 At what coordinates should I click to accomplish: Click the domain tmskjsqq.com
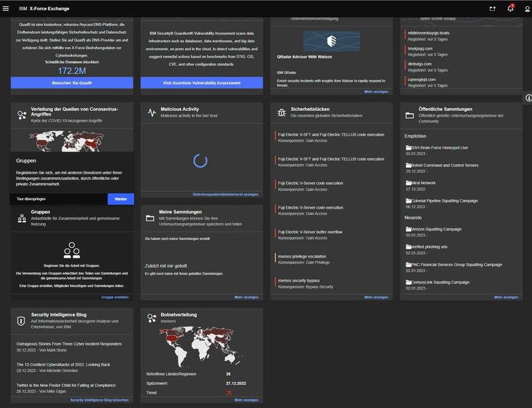[x=420, y=48]
